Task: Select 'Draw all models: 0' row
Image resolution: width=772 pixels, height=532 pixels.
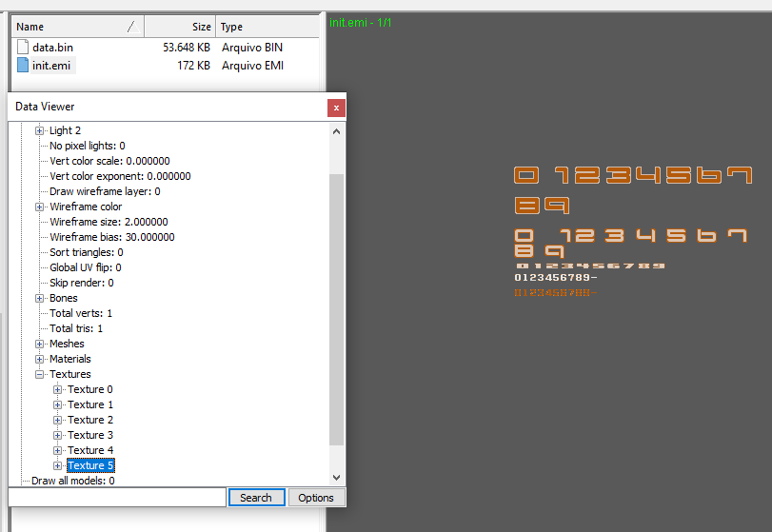Action: (x=73, y=481)
